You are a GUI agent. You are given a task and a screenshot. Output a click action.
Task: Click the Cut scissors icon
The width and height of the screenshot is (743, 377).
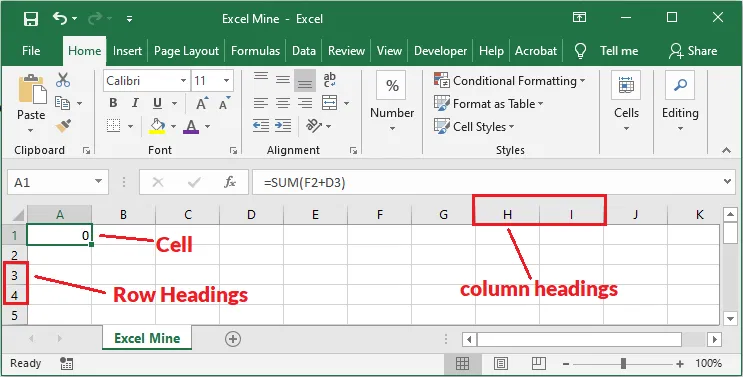[x=63, y=80]
